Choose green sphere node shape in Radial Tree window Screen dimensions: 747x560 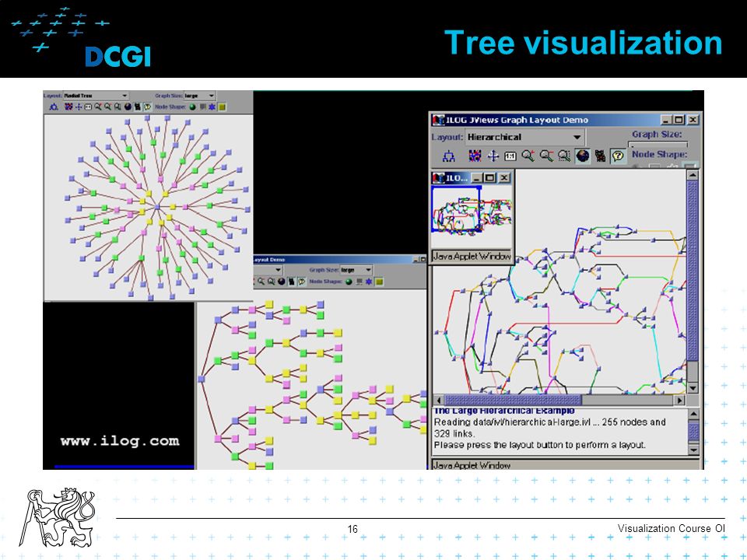pyautogui.click(x=192, y=107)
